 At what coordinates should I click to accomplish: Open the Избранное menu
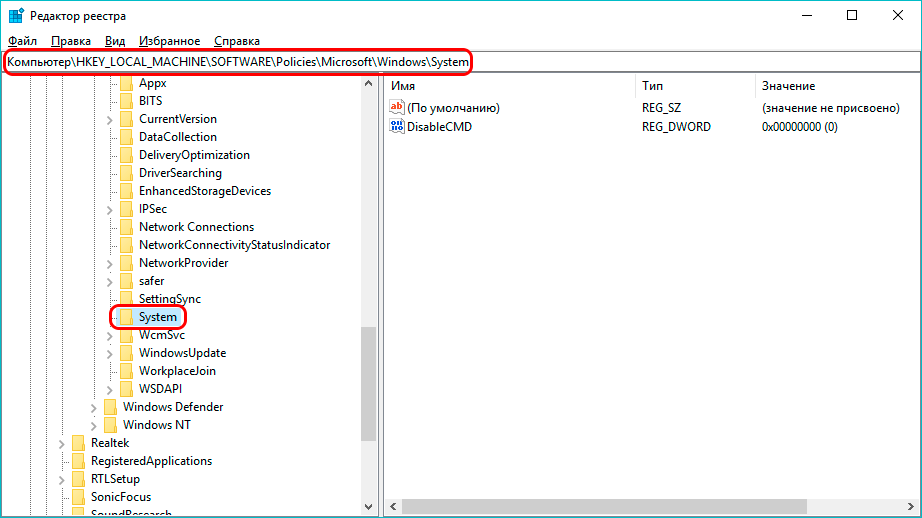[169, 41]
